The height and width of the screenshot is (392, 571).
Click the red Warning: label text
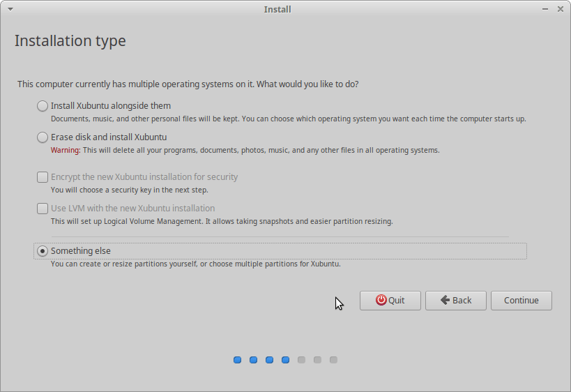(66, 150)
